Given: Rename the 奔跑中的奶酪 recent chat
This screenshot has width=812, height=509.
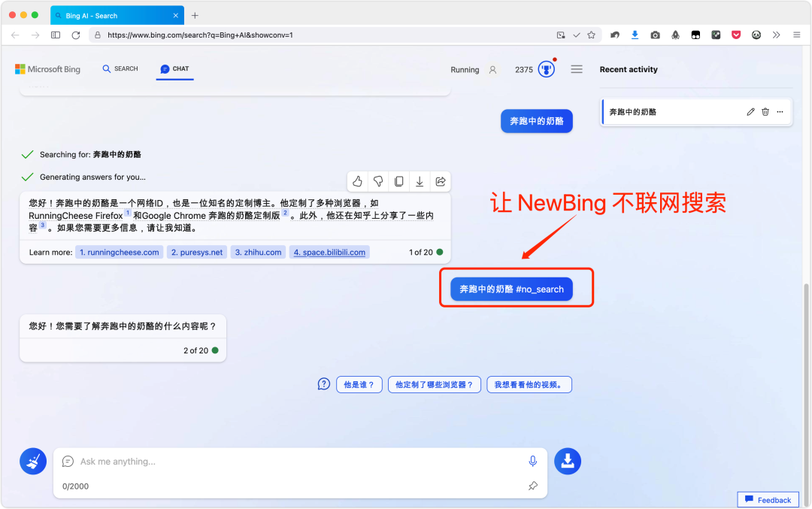Looking at the screenshot, I should [750, 112].
